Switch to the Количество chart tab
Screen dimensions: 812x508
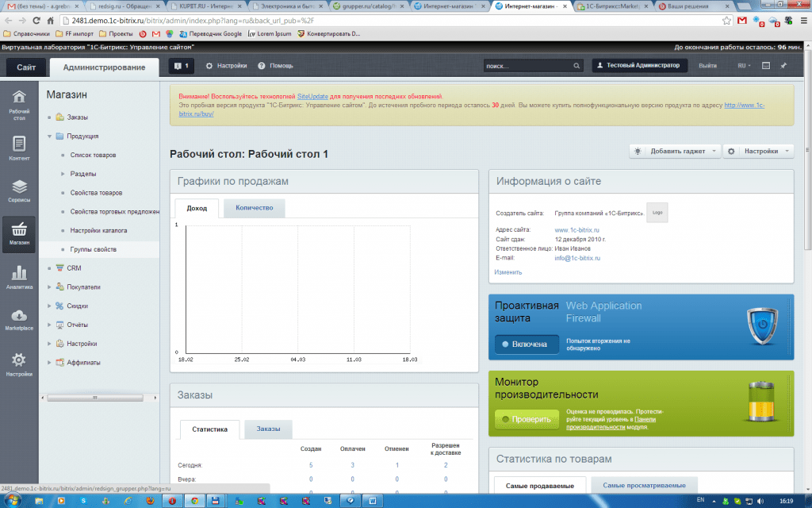[255, 208]
